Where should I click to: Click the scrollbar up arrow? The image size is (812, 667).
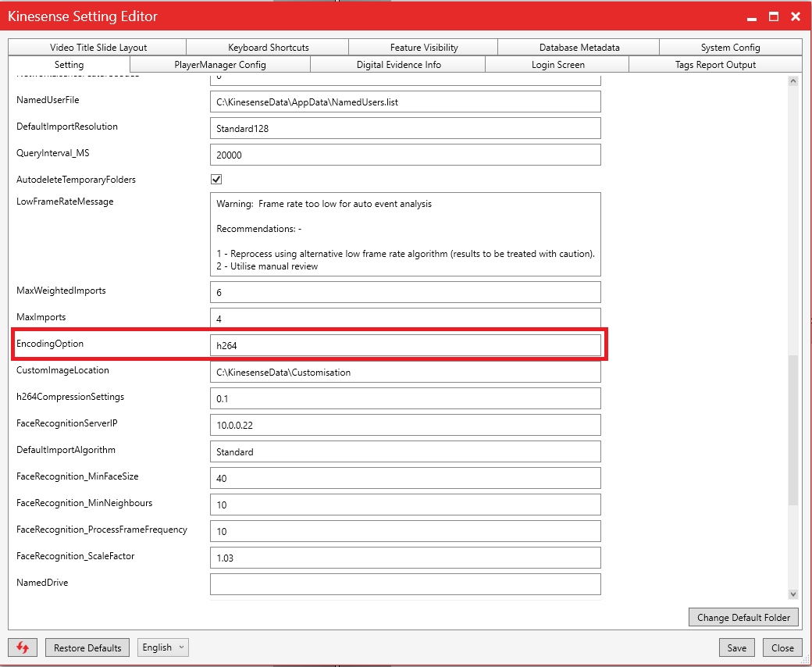[792, 80]
